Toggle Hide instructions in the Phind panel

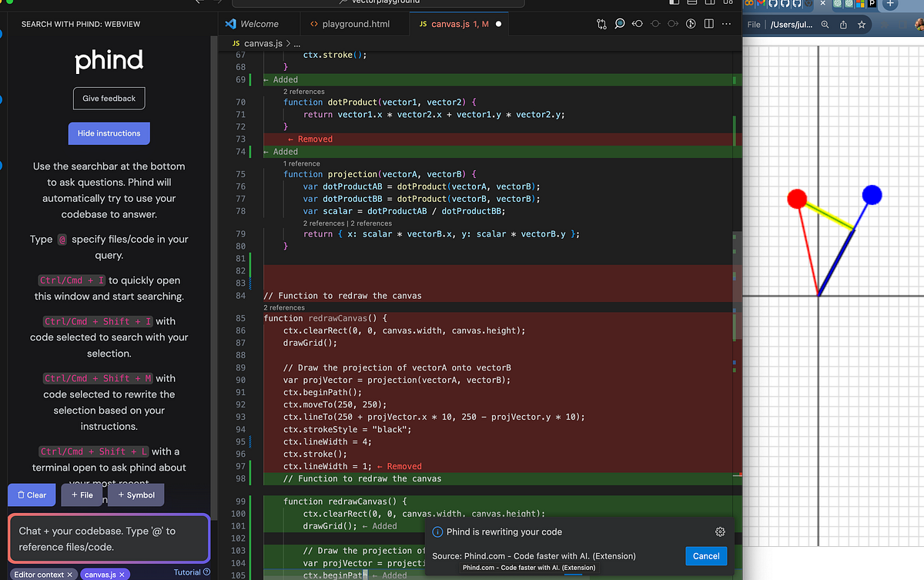(109, 133)
